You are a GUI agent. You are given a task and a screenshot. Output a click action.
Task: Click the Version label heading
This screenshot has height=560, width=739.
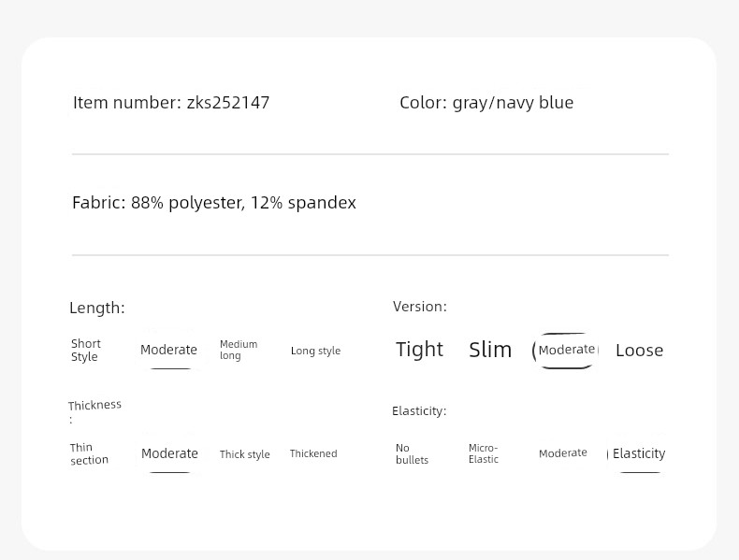[x=420, y=307]
